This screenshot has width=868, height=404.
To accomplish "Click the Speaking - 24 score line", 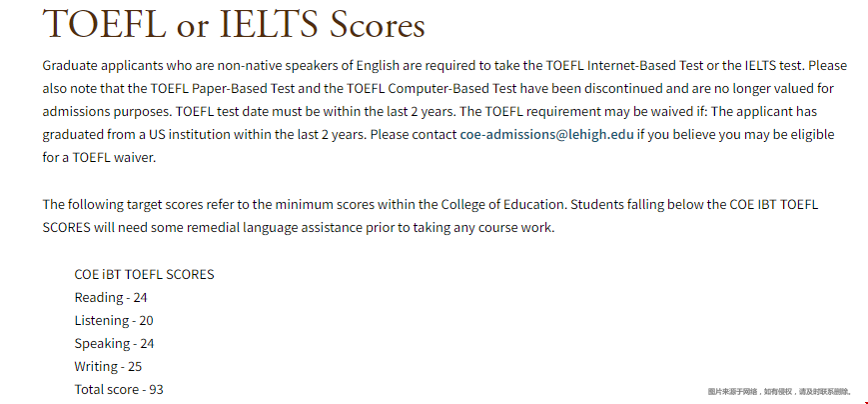I will pyautogui.click(x=114, y=344).
